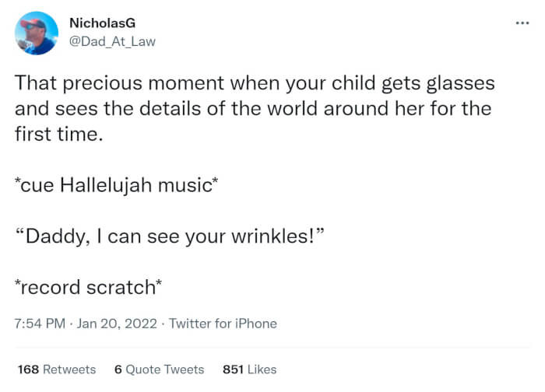Screen dimensions: 545x392
Task: Click the word "glasses" in the tweet
Action: (x=455, y=82)
